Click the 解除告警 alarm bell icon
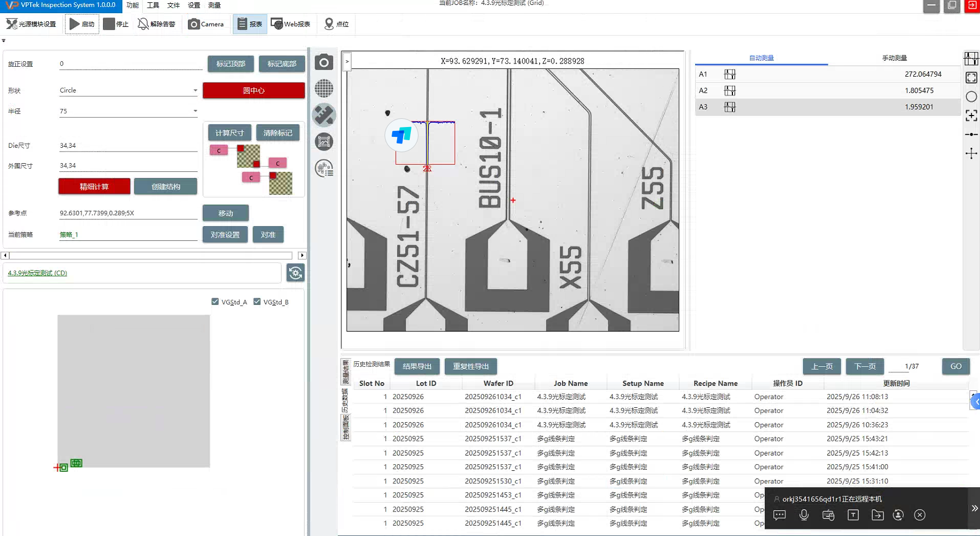The image size is (980, 536). tap(143, 24)
